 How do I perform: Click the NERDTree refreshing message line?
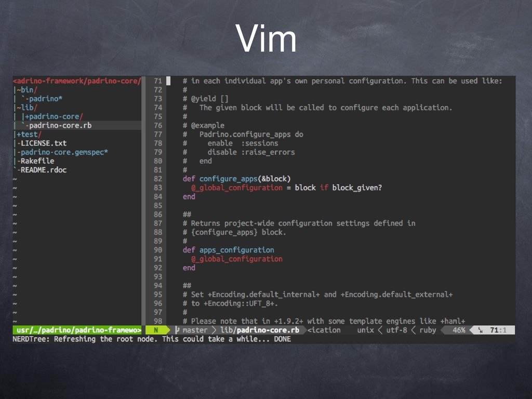coord(152,339)
